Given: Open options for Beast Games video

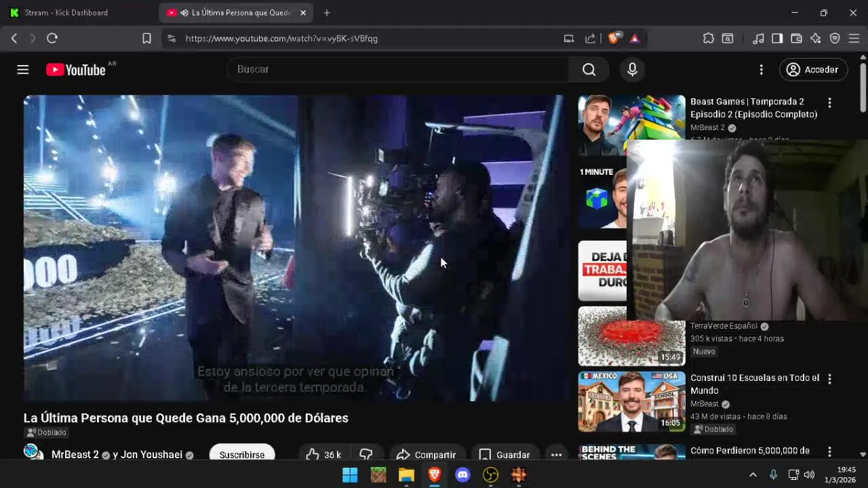Looking at the screenshot, I should pyautogui.click(x=829, y=103).
